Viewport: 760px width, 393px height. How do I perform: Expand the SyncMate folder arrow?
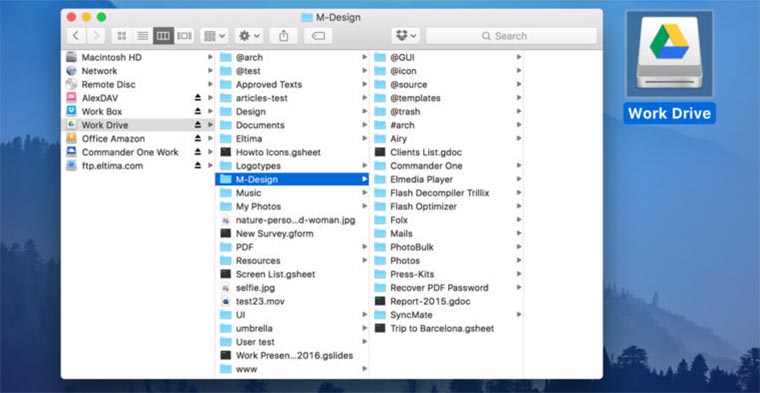[519, 315]
